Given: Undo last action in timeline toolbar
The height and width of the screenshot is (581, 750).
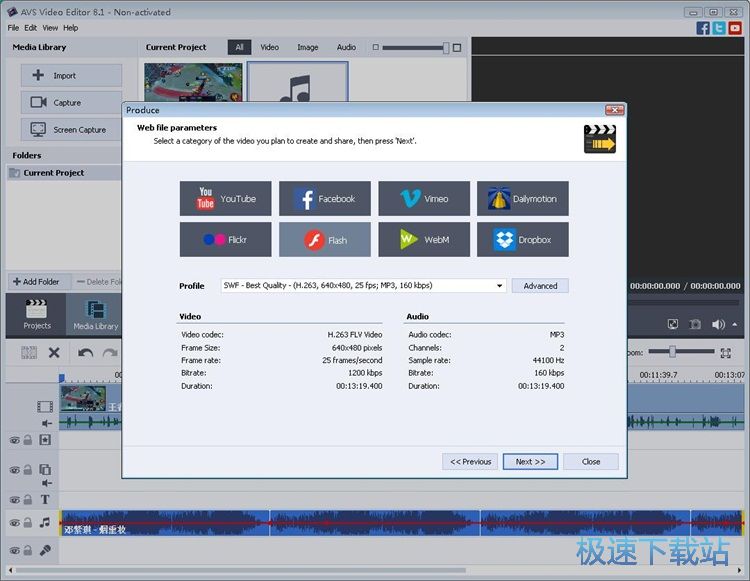Looking at the screenshot, I should [86, 353].
